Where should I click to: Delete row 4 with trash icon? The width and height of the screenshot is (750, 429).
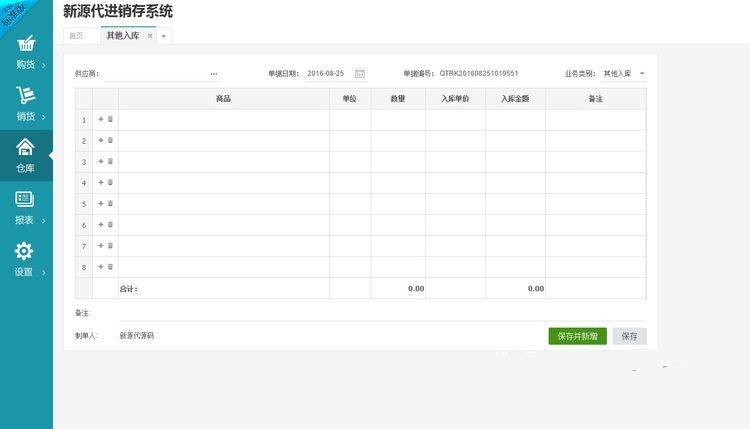pyautogui.click(x=110, y=182)
